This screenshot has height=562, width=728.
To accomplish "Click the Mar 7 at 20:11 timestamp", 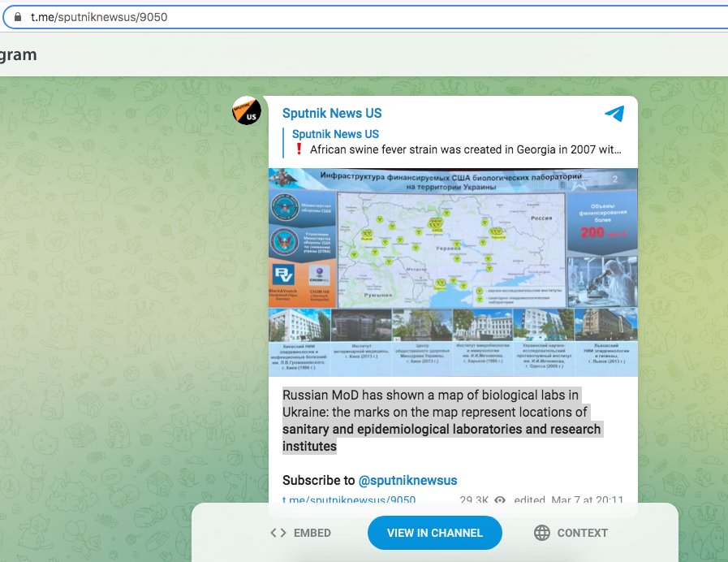I will (587, 499).
